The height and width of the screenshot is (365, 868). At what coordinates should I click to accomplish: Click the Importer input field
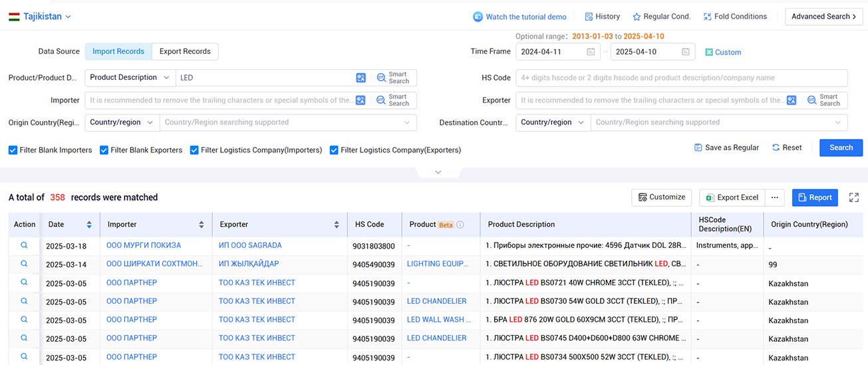[219, 100]
